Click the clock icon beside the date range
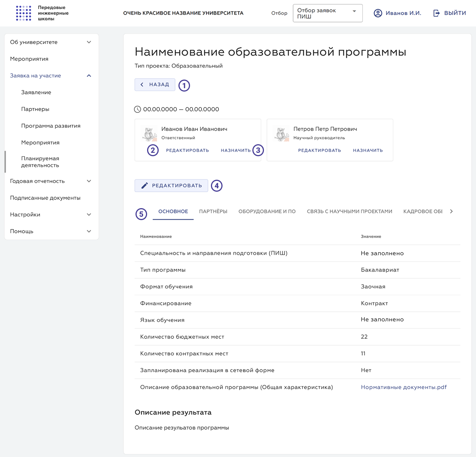Image resolution: width=476 pixels, height=457 pixels. tap(138, 109)
